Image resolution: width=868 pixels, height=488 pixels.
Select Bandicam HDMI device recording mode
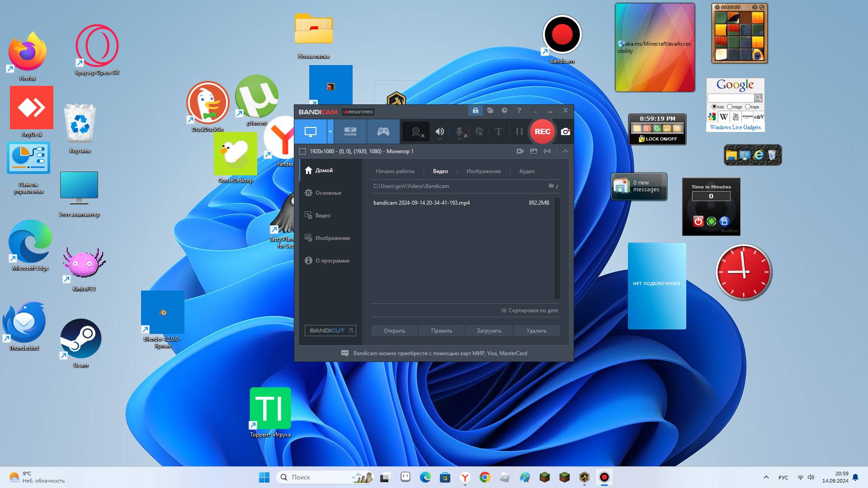pos(350,131)
